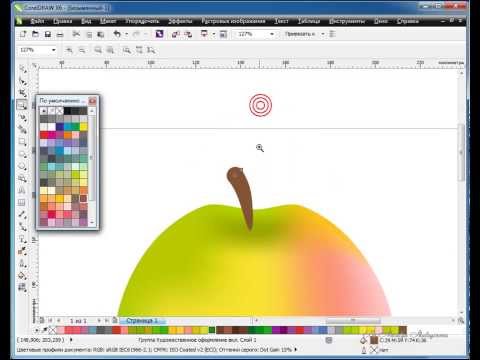Click the Zoom In icon on the property bar
The image size is (480, 360).
(69, 50)
